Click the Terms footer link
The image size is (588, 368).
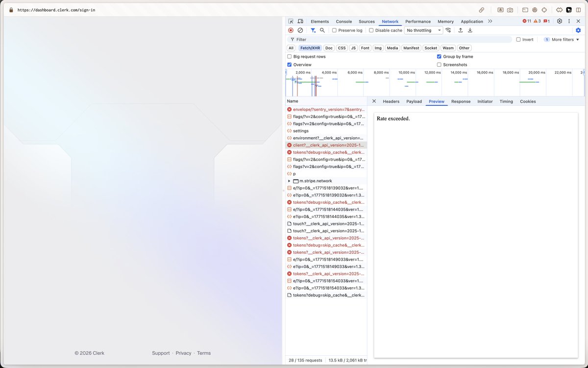coord(204,353)
